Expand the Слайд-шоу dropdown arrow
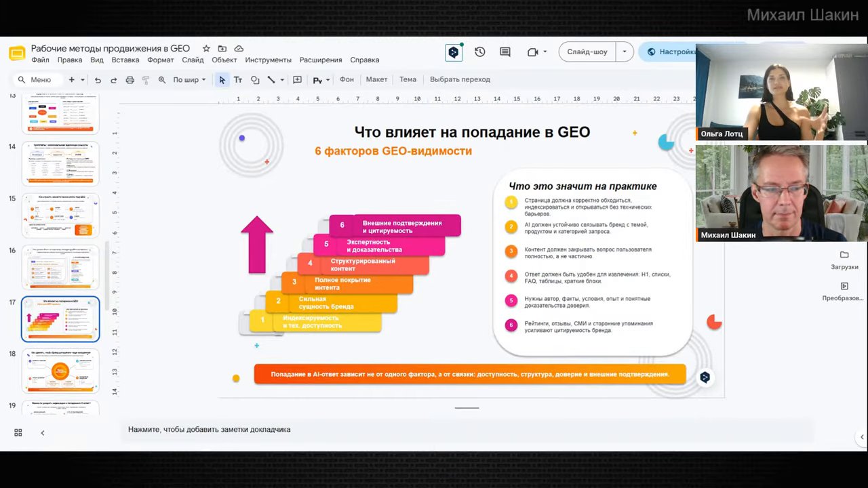The width and height of the screenshot is (868, 488). 625,52
